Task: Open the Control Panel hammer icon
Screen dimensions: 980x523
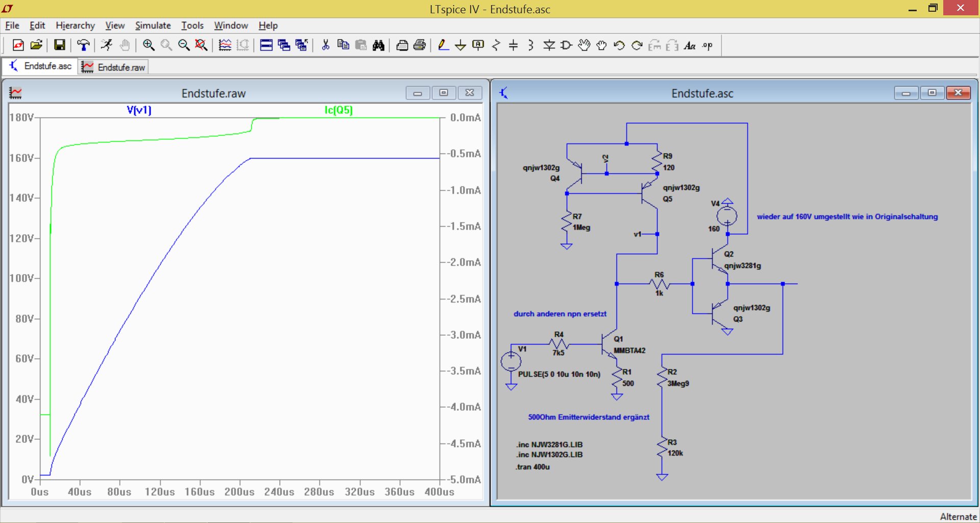Action: [83, 45]
